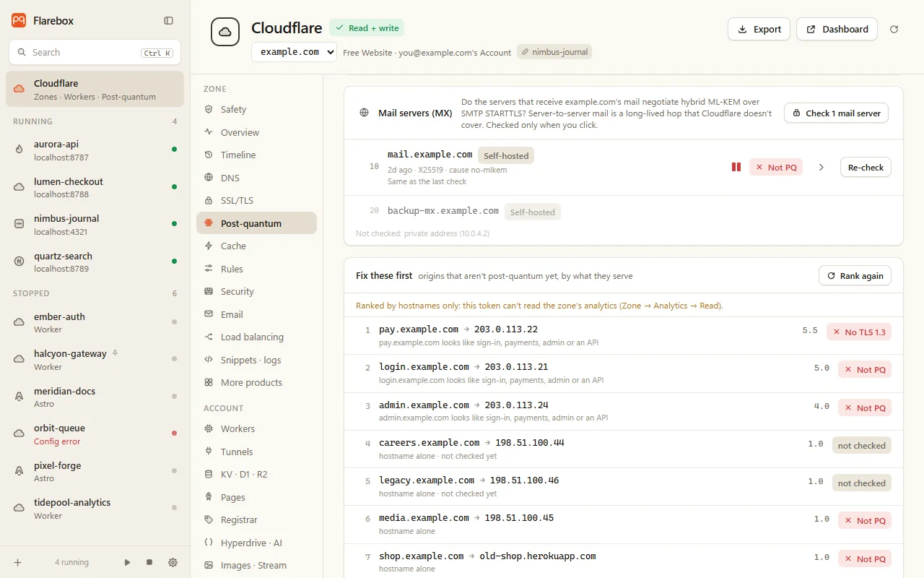This screenshot has width=924, height=578.
Task: Open the zone selector showing example.com
Action: coord(294,52)
